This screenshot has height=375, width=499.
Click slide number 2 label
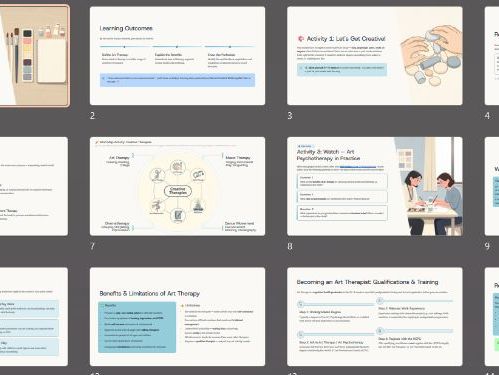(x=92, y=116)
